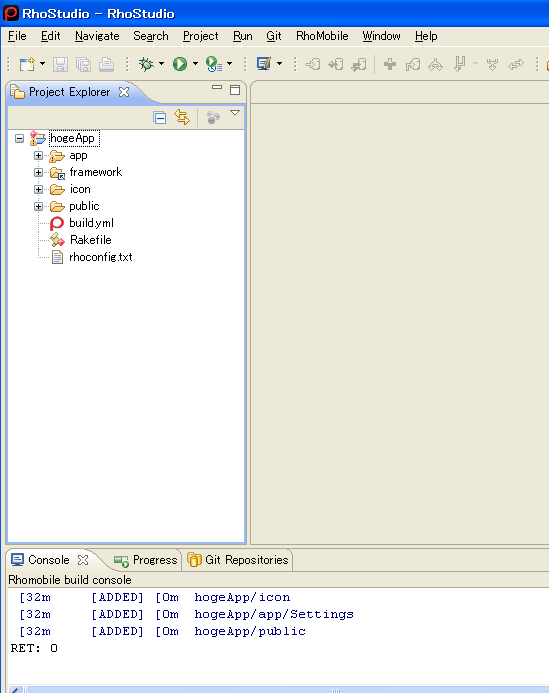Open the Search menu
This screenshot has width=549, height=693.
(151, 36)
